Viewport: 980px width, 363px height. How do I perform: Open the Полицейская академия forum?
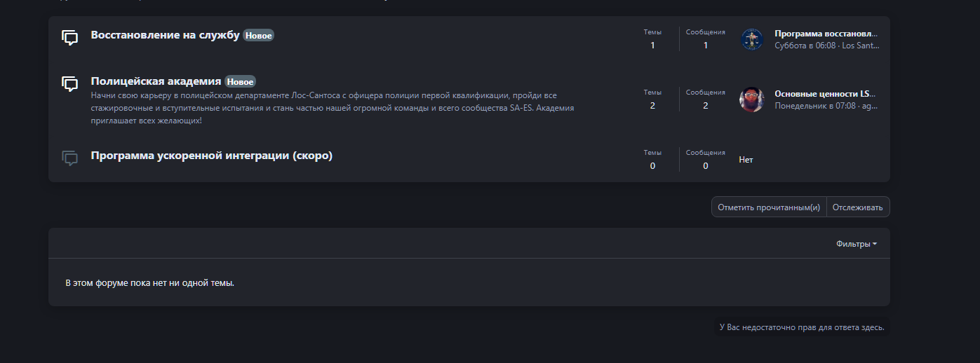click(x=156, y=81)
